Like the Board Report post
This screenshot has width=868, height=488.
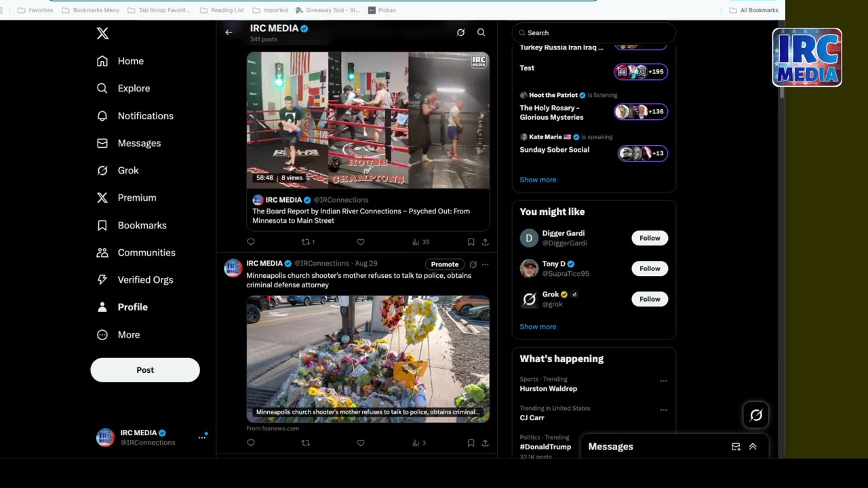tap(361, 242)
